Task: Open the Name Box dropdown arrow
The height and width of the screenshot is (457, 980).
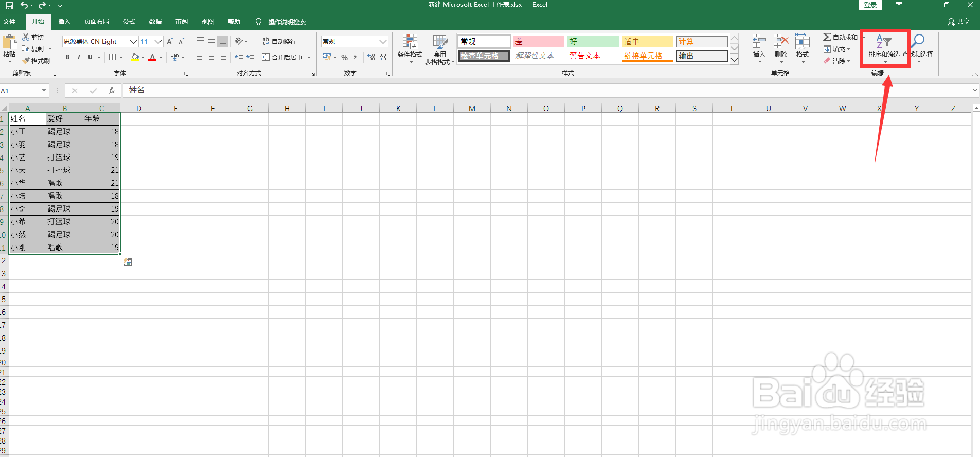Action: pos(44,91)
